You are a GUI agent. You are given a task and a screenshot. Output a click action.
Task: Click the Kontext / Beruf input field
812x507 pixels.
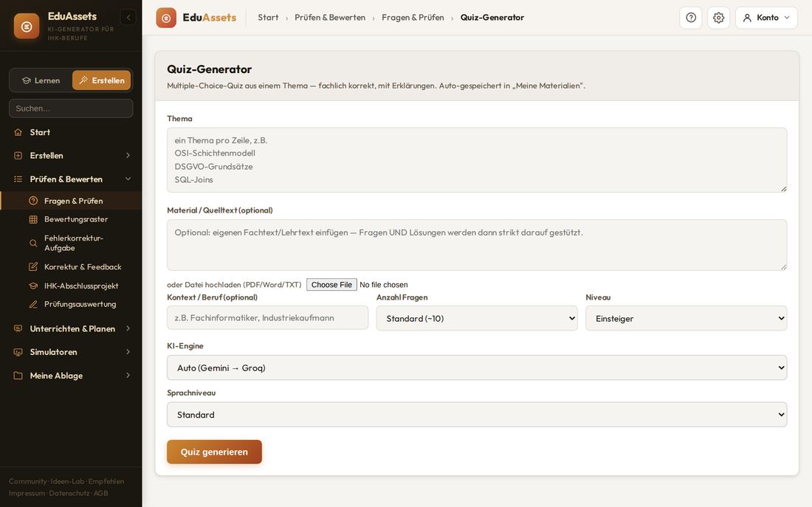268,318
